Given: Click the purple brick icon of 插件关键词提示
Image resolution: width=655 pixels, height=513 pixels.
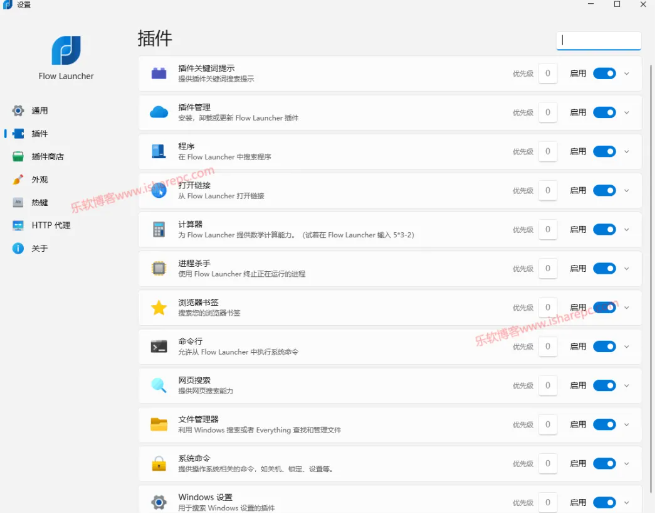Looking at the screenshot, I should point(159,74).
